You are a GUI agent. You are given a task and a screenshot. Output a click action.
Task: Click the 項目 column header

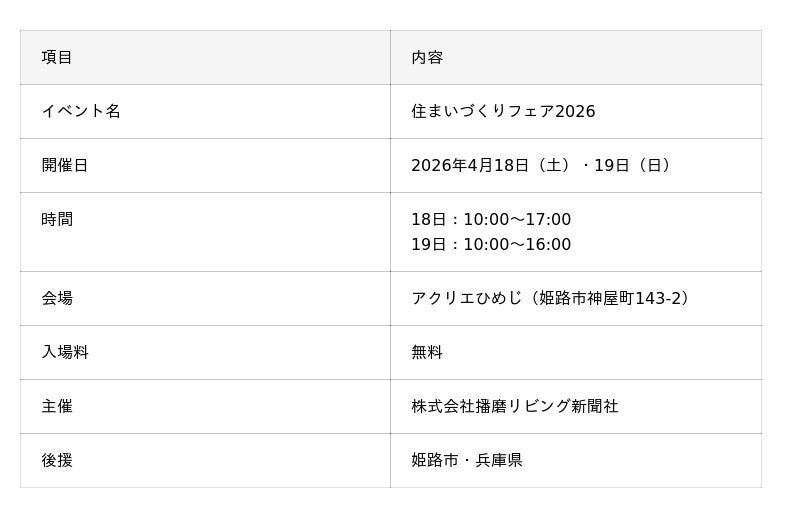pos(57,57)
